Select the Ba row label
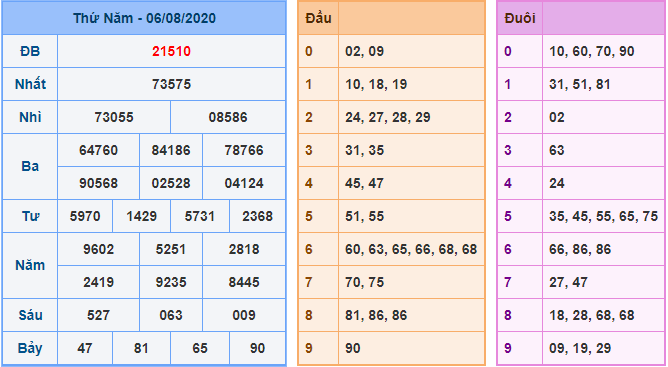 30,166
